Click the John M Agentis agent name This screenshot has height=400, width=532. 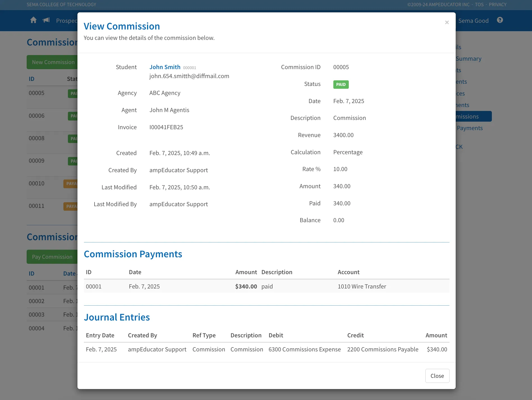[169, 110]
